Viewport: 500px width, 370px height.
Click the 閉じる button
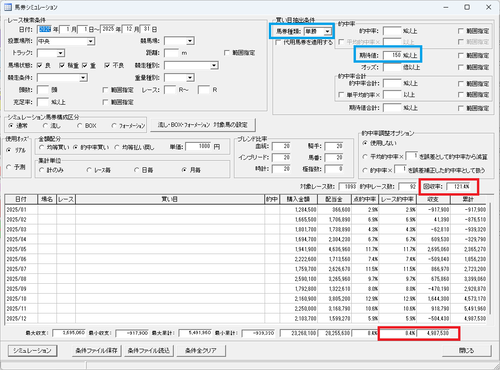(466, 351)
